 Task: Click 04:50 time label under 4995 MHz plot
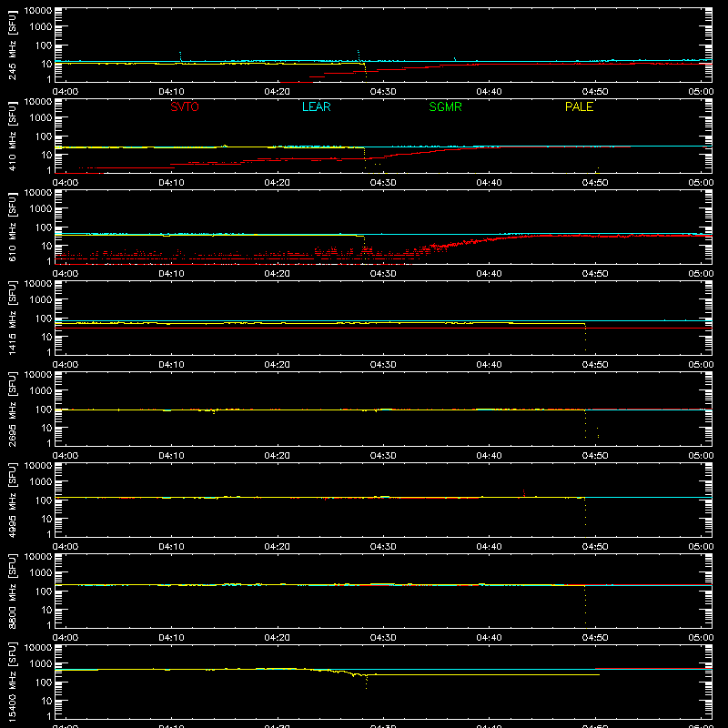click(595, 547)
